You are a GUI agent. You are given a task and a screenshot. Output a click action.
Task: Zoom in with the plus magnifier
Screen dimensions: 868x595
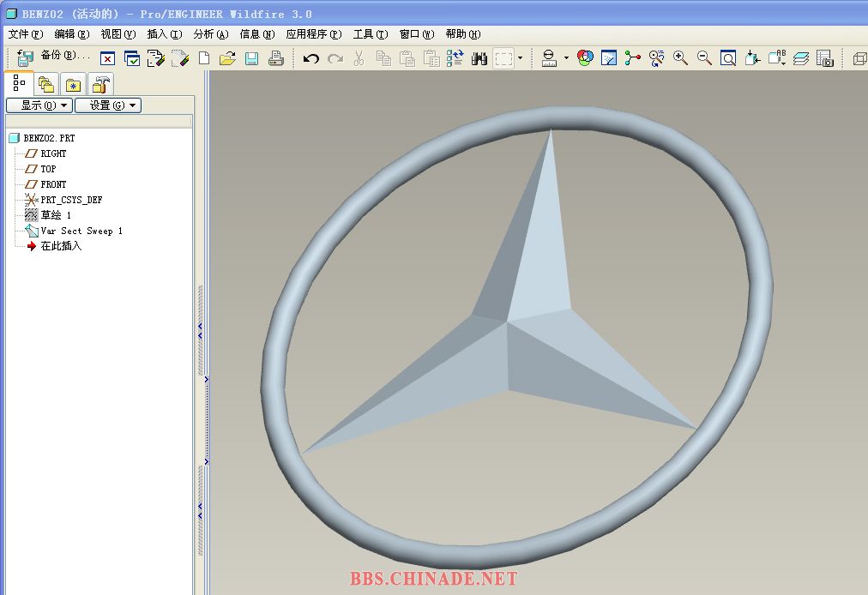(x=680, y=57)
